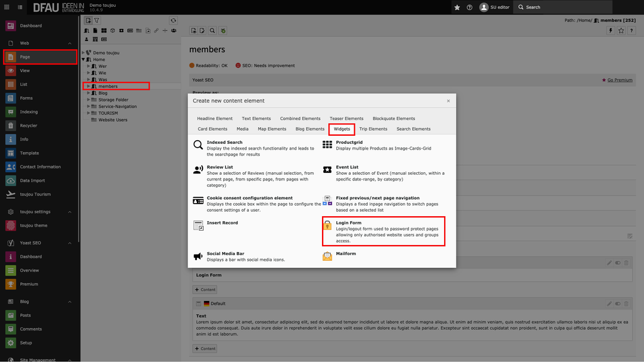The height and width of the screenshot is (362, 644).
Task: Toggle visibility of Login Form element
Action: 618,263
